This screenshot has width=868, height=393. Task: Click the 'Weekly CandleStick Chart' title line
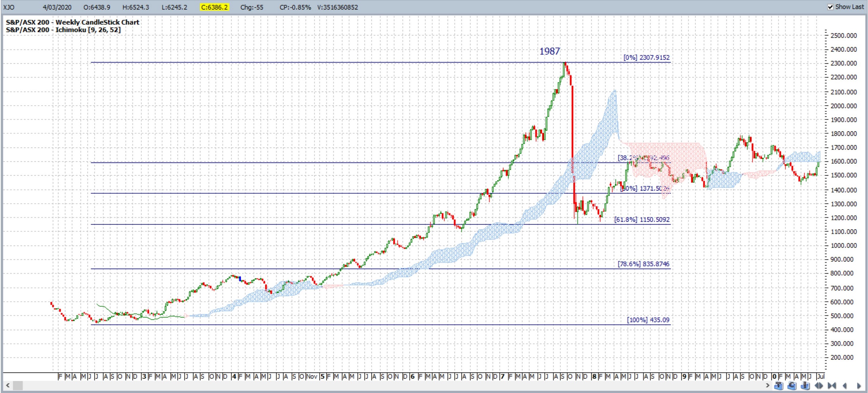tap(73, 22)
